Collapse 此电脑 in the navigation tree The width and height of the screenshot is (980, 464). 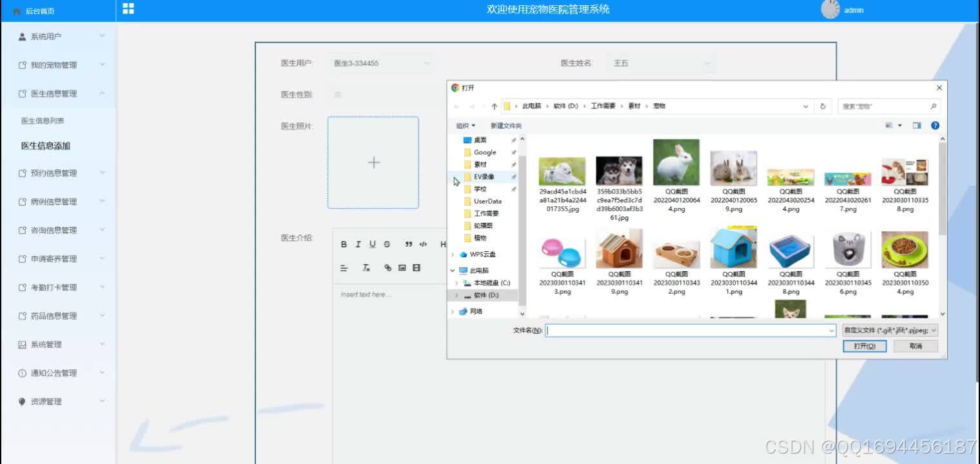(x=453, y=271)
